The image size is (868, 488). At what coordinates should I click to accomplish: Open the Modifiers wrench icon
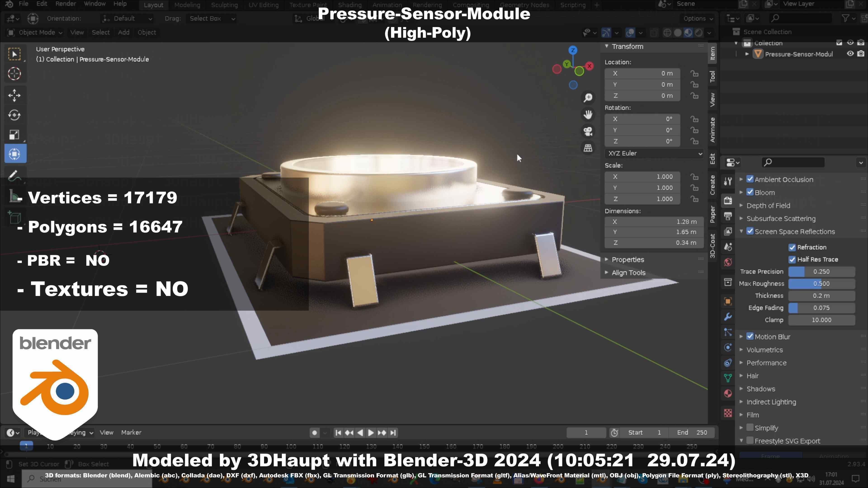(728, 317)
